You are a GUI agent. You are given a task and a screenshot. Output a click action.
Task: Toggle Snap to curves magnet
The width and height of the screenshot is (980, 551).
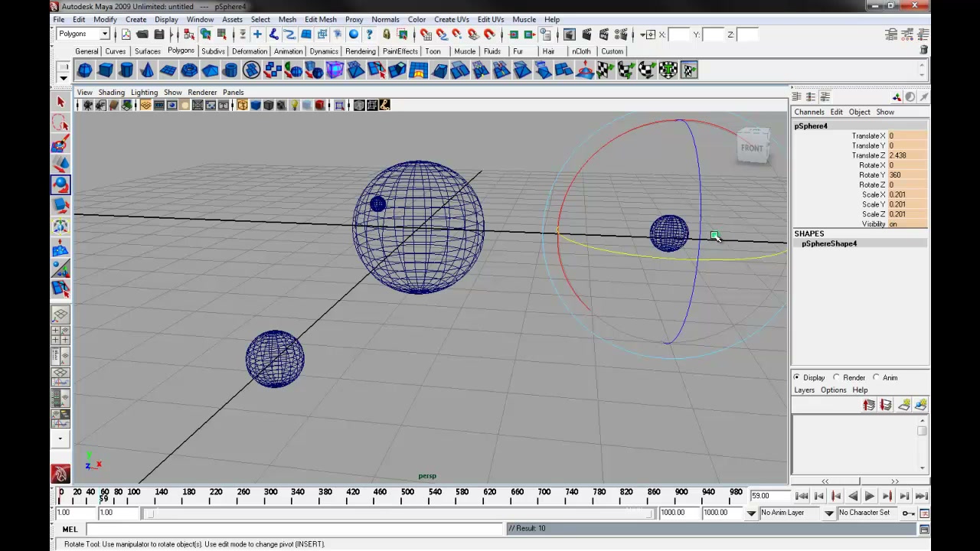(x=442, y=34)
